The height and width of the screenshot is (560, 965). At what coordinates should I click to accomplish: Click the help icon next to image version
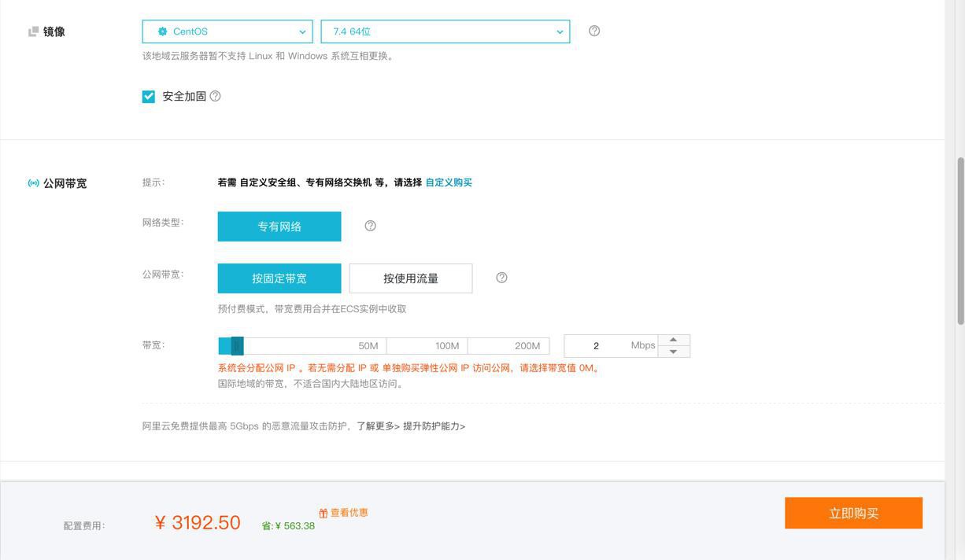pyautogui.click(x=594, y=31)
